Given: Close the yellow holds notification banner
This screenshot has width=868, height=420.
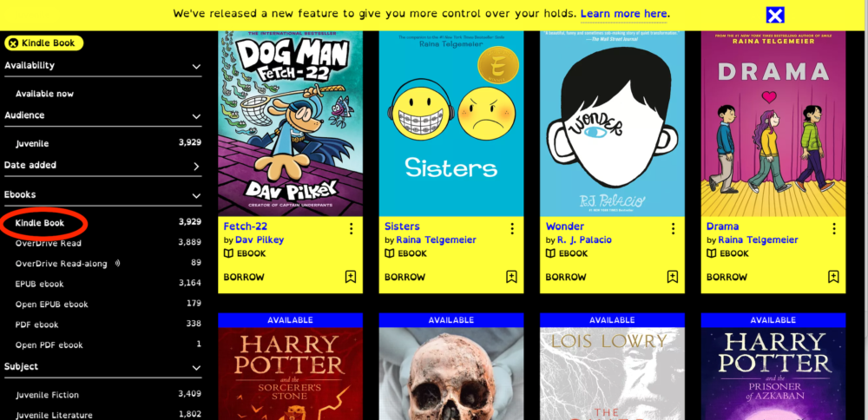Looking at the screenshot, I should pos(775,15).
